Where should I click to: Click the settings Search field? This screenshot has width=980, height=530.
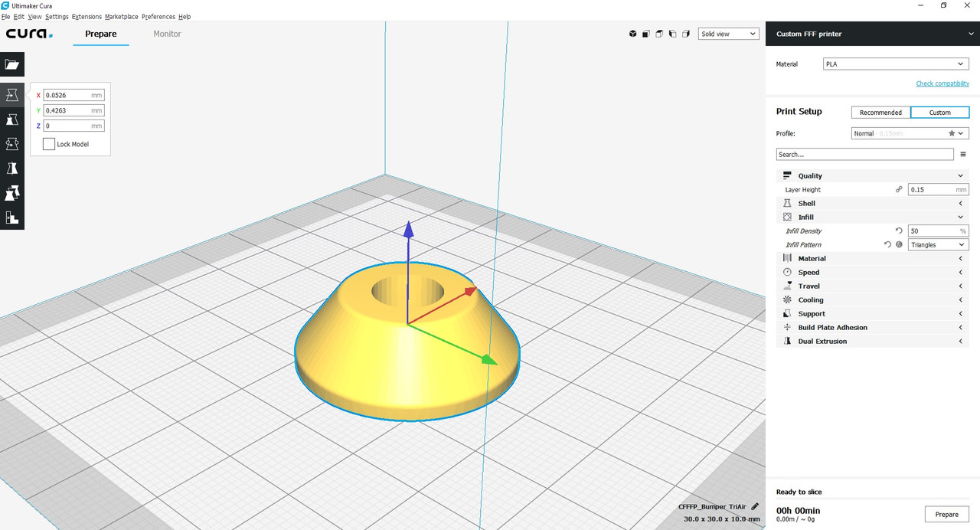click(865, 154)
